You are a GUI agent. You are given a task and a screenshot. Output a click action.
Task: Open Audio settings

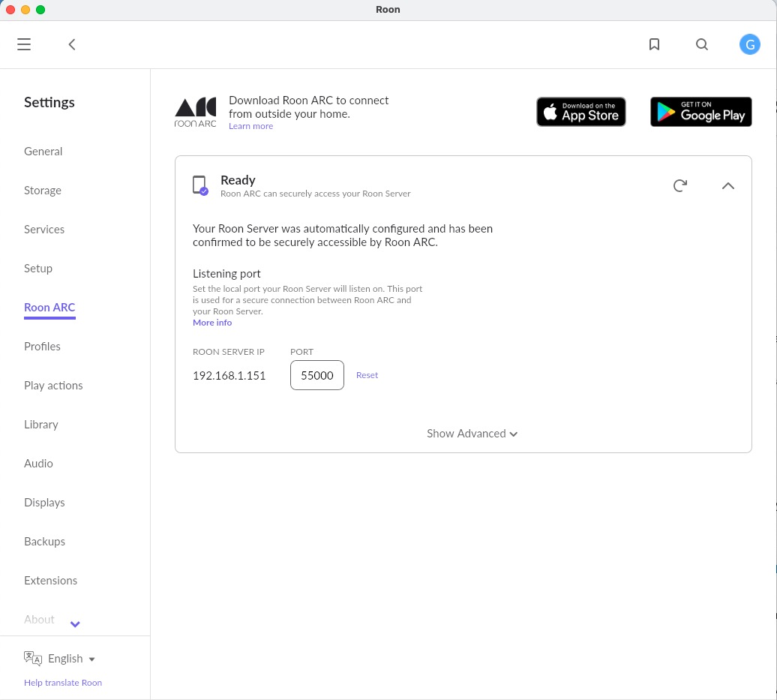[x=39, y=464]
